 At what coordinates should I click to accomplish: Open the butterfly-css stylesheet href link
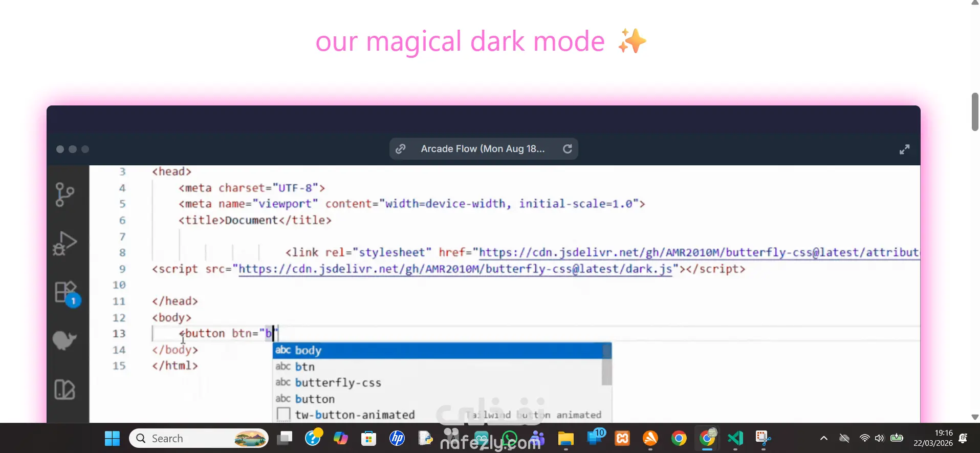(x=699, y=252)
